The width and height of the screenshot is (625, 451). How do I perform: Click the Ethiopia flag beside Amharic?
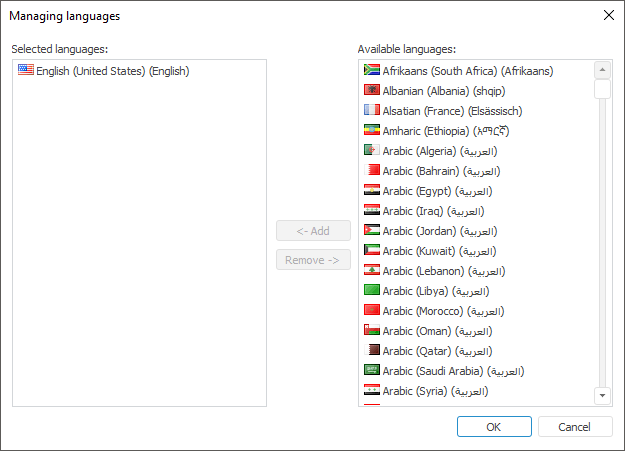[371, 130]
